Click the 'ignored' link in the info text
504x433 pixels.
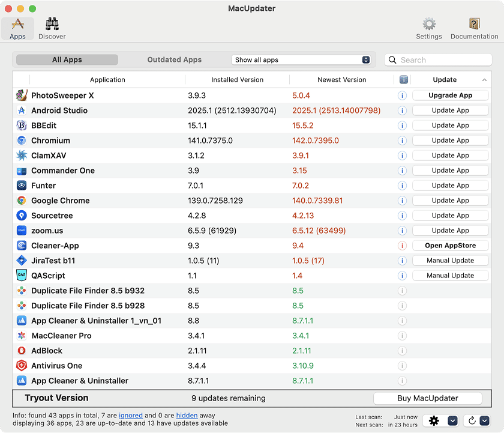pyautogui.click(x=131, y=415)
